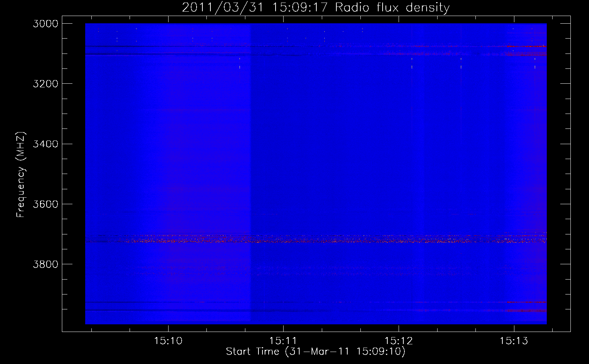Click the 'Start Time (31-Mar-11 15:09:10)' axis label

pyautogui.click(x=316, y=352)
